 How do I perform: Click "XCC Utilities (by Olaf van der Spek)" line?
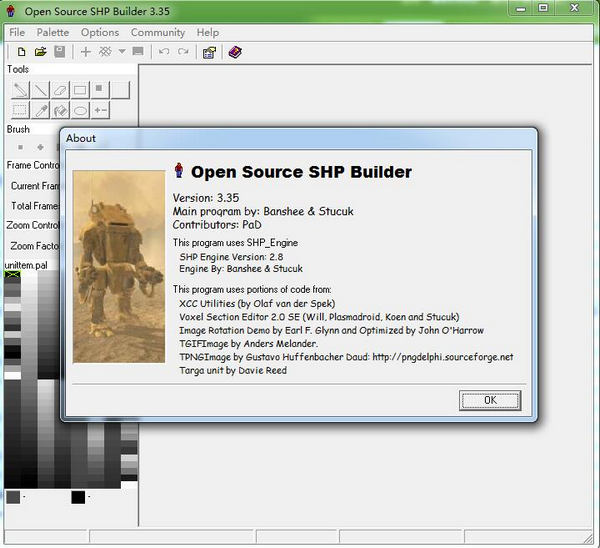(257, 303)
